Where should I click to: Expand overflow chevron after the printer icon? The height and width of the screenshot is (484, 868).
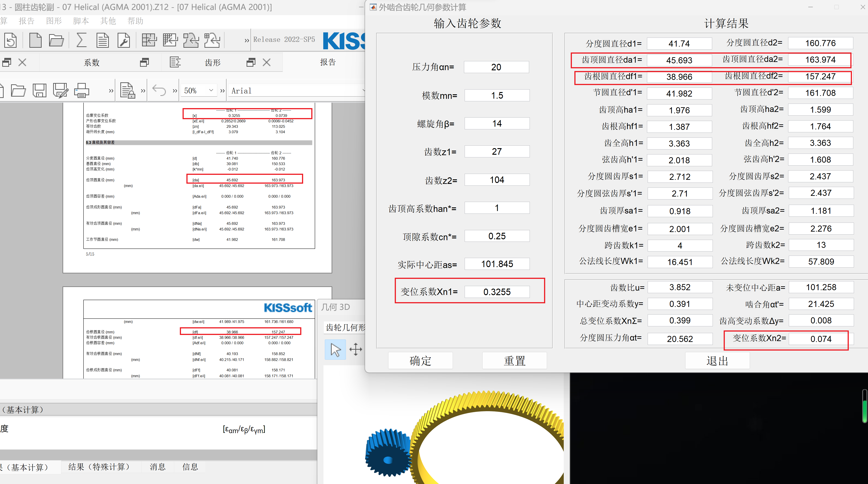click(111, 91)
